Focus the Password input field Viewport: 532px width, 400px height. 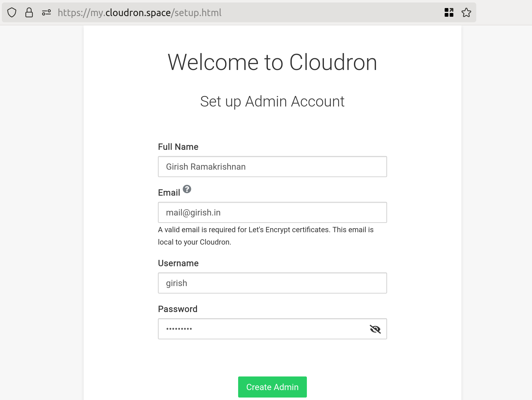point(273,329)
